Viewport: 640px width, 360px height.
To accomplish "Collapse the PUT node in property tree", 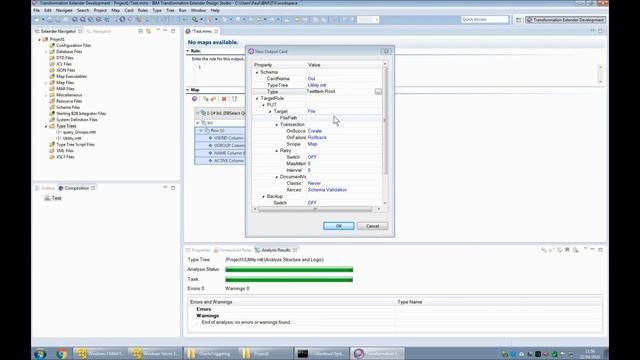I will [264, 105].
